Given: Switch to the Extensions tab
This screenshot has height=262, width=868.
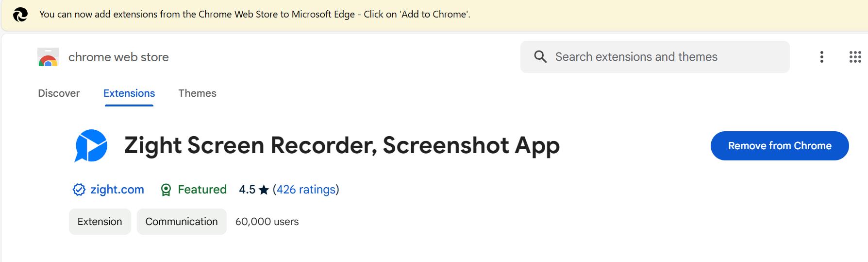Looking at the screenshot, I should [129, 93].
